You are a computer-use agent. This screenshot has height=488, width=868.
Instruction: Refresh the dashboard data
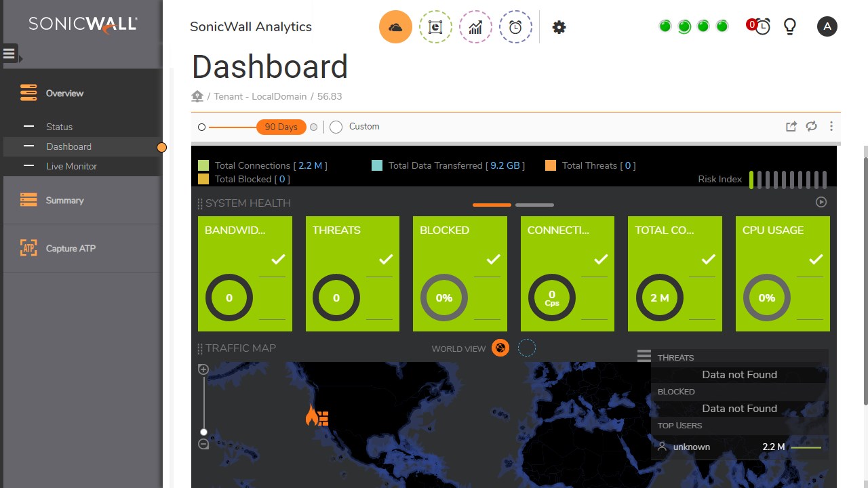pos(811,126)
